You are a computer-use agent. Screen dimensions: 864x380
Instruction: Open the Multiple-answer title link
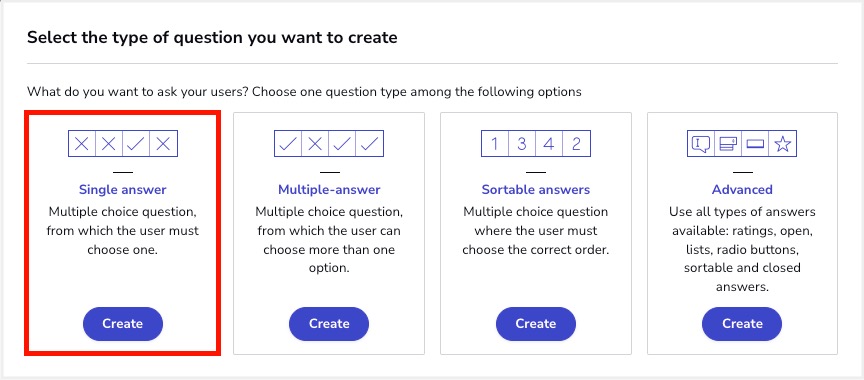pos(329,190)
